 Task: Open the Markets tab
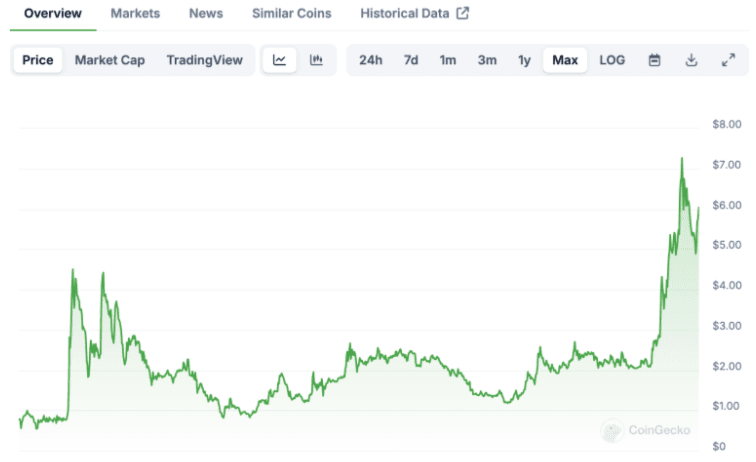pyautogui.click(x=135, y=14)
